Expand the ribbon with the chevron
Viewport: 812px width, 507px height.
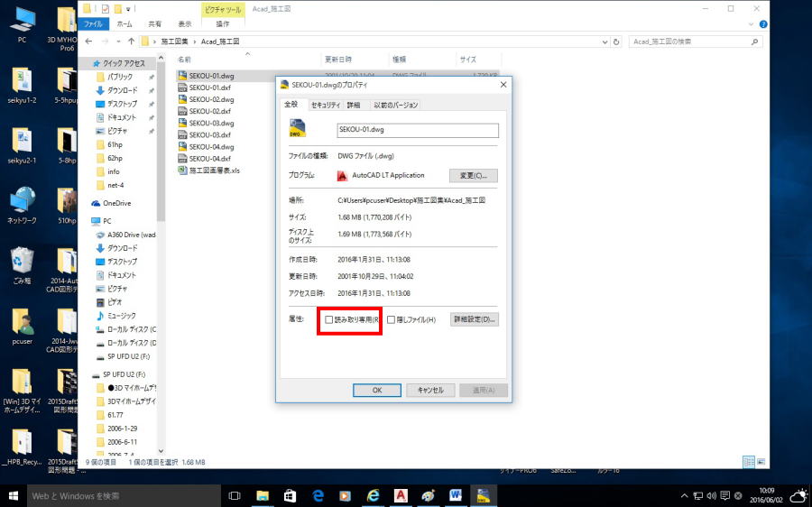click(751, 24)
